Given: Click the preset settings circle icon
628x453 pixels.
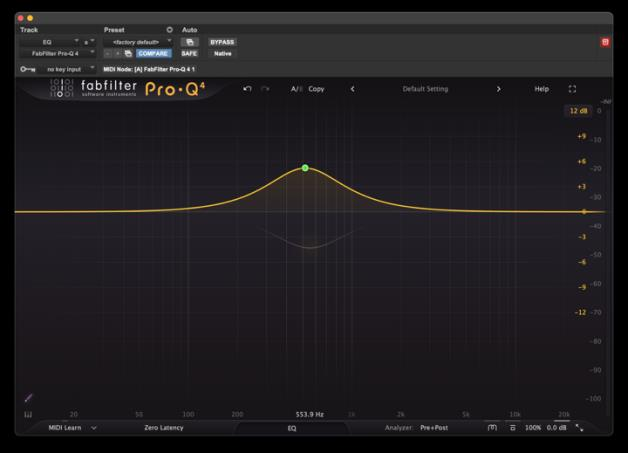Looking at the screenshot, I should [x=169, y=30].
